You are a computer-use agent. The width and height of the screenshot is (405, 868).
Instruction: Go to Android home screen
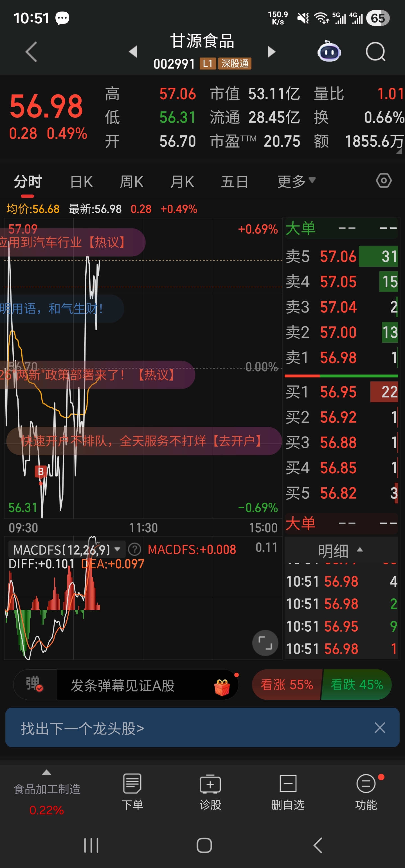point(204,845)
